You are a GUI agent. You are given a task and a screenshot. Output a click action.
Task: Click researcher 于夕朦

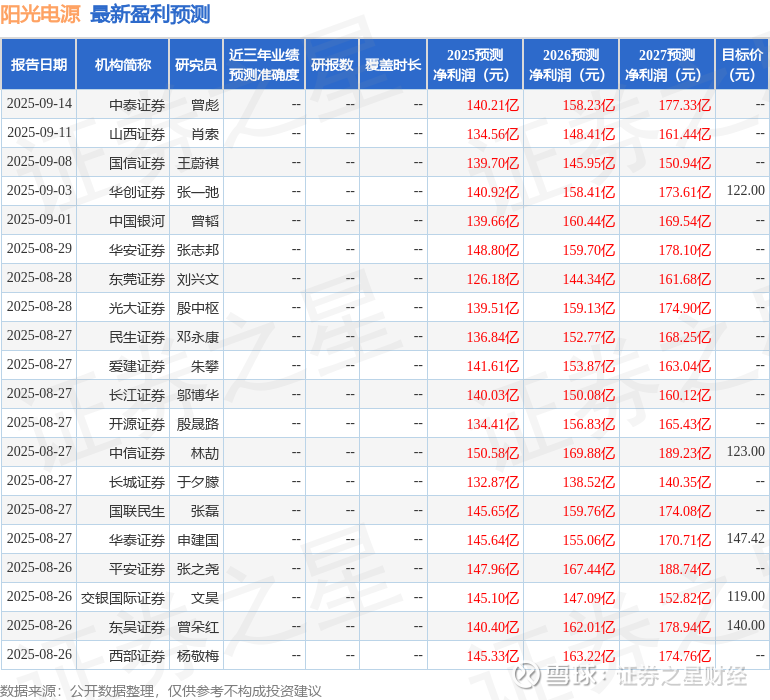[198, 482]
